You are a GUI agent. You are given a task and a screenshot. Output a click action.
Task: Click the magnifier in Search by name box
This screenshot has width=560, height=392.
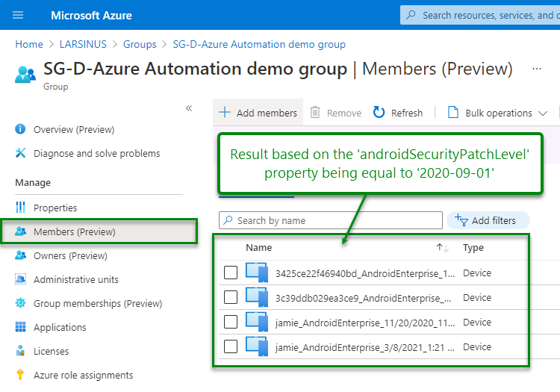click(228, 220)
